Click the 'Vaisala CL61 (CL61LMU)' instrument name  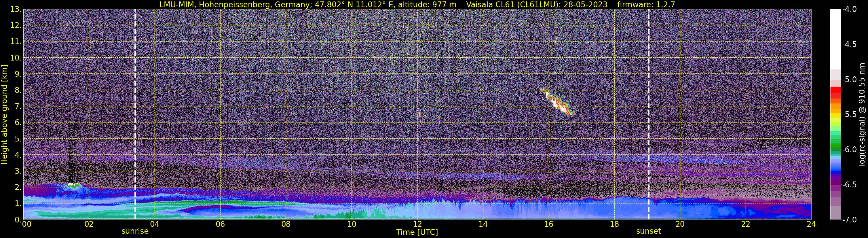coord(512,4)
